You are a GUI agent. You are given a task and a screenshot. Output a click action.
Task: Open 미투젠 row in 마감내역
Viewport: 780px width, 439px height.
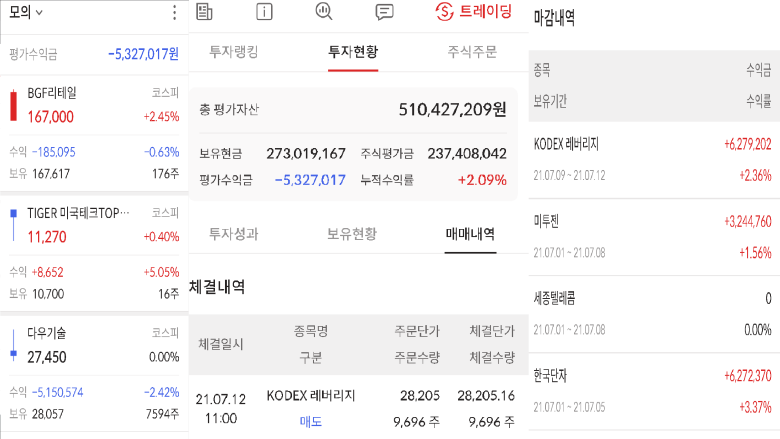click(x=654, y=237)
